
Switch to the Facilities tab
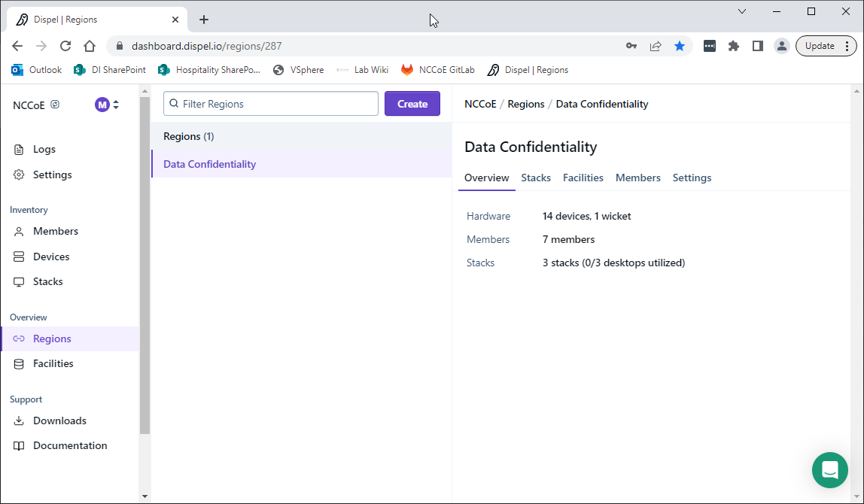tap(583, 178)
